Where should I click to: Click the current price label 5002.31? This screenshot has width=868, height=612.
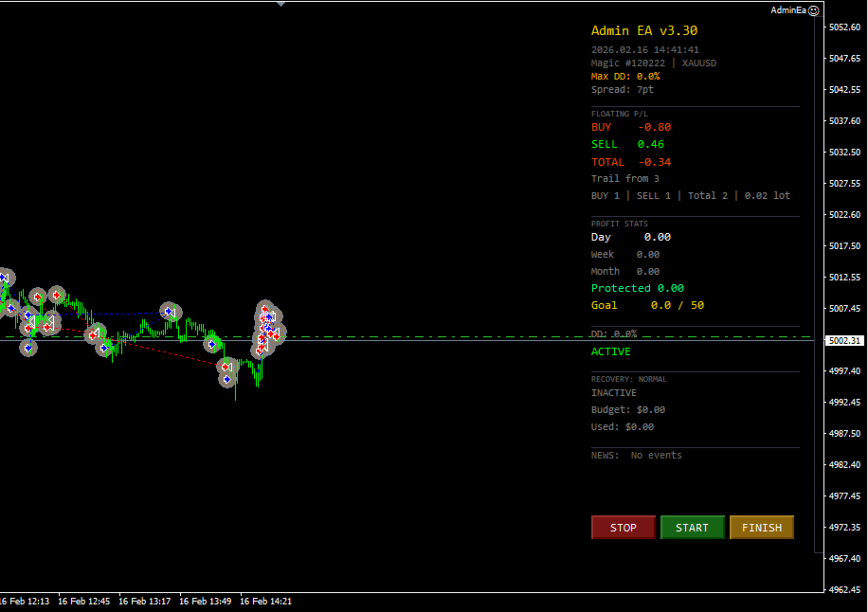click(844, 341)
